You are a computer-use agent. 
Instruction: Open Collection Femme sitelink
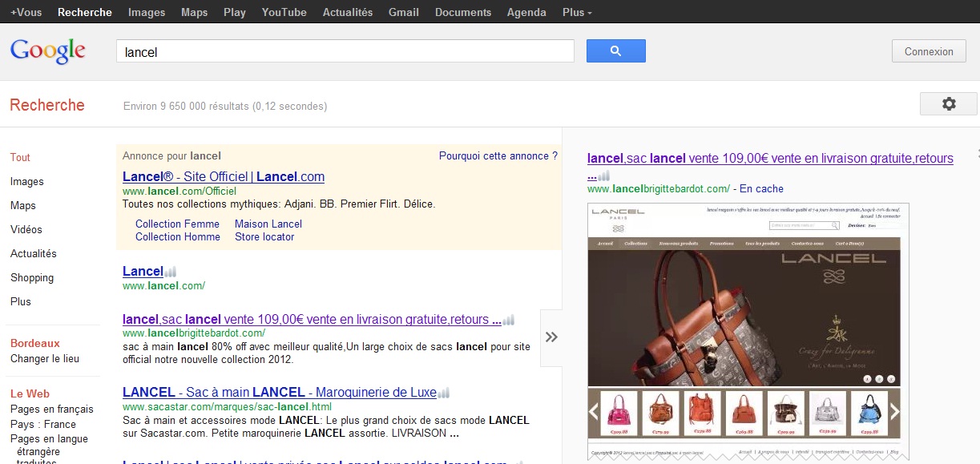point(177,224)
